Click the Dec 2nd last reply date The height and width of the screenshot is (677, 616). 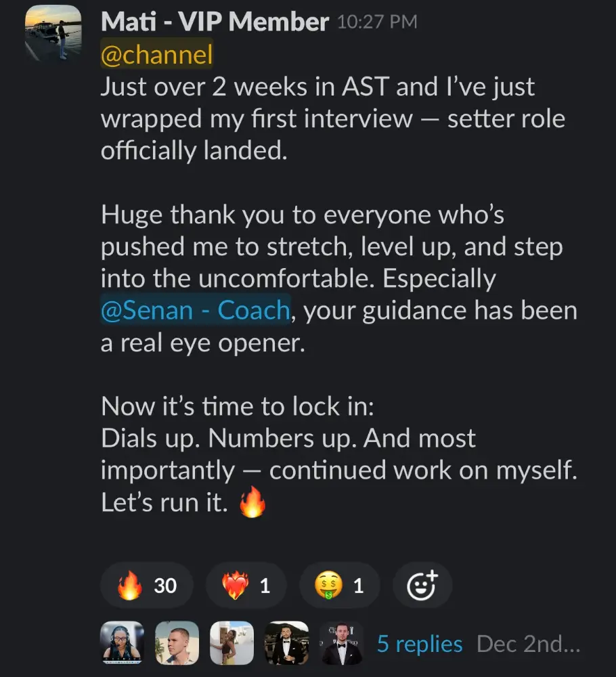[x=528, y=645]
